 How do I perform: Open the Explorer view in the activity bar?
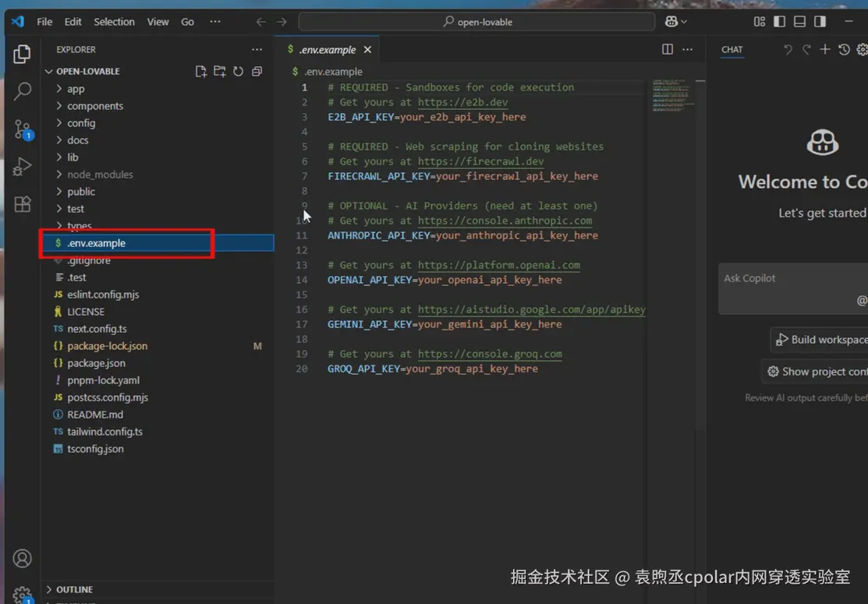click(22, 54)
